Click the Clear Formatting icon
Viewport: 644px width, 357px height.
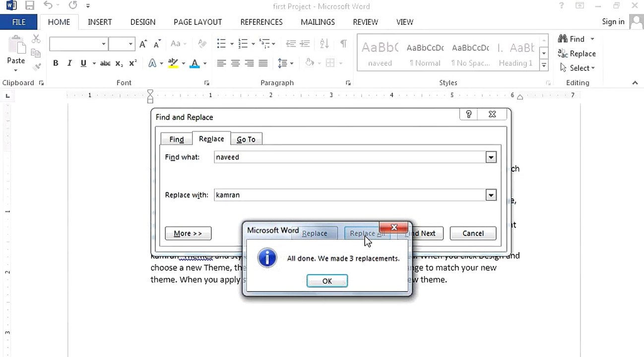click(202, 44)
